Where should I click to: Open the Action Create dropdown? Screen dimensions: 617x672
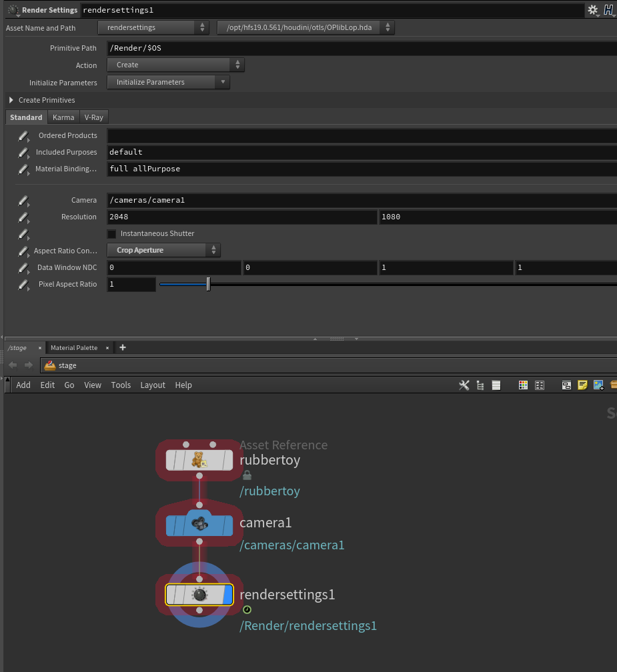(175, 65)
